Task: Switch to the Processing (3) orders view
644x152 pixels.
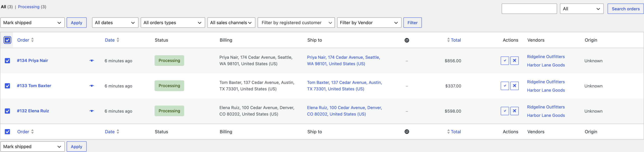Action: pos(32,7)
